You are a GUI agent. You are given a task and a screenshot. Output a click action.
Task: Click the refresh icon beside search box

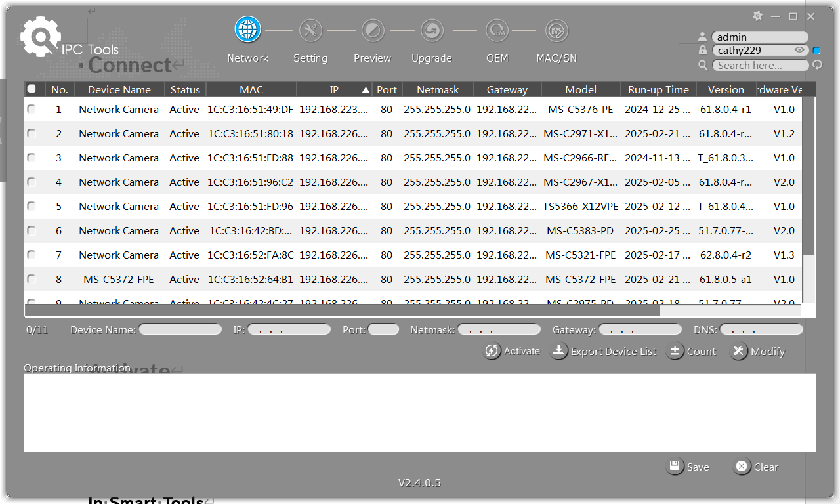[817, 65]
